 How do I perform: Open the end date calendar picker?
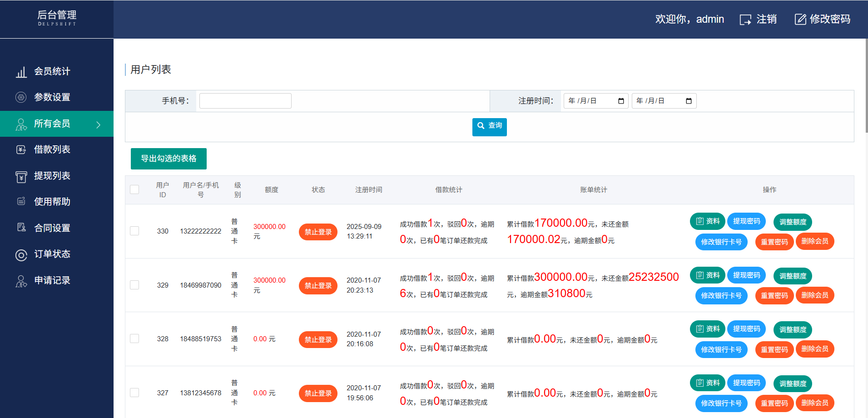coord(689,101)
